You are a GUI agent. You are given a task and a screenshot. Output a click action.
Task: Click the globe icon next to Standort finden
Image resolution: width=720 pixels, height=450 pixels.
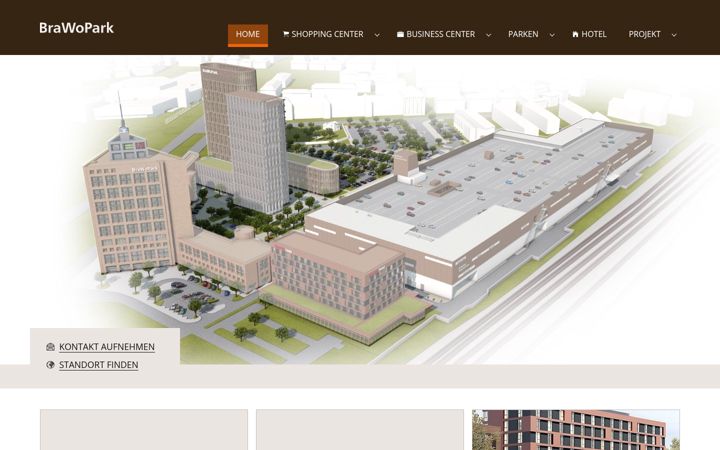pyautogui.click(x=51, y=365)
